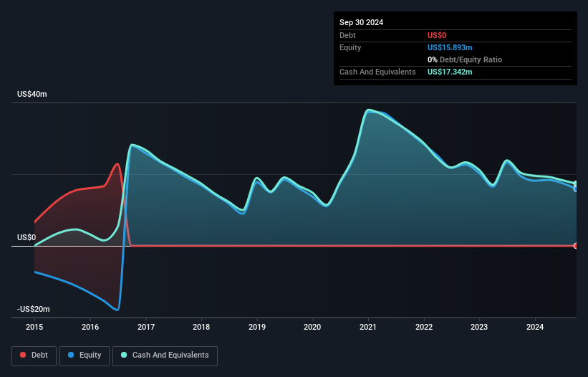Toggle the Equity series legend button

[85, 355]
